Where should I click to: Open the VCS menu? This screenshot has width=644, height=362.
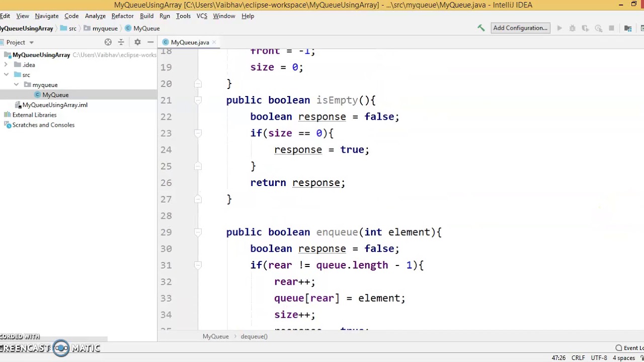202,16
